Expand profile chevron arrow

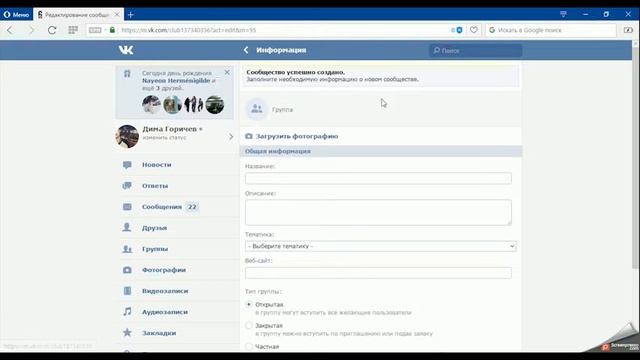click(231, 137)
